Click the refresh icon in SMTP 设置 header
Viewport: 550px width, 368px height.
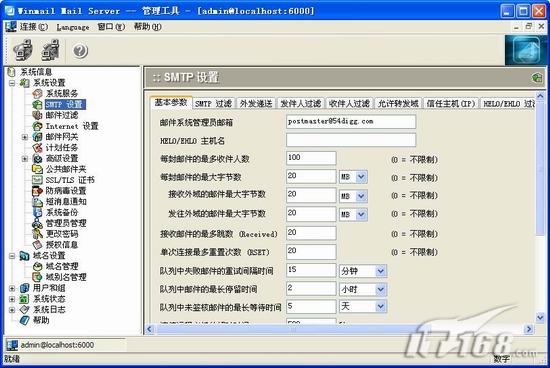pyautogui.click(x=537, y=78)
